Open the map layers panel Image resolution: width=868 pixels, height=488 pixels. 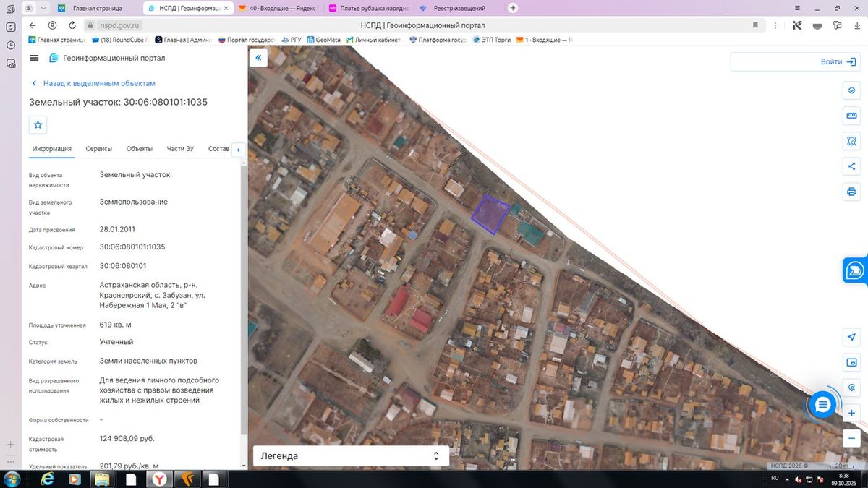pos(851,90)
